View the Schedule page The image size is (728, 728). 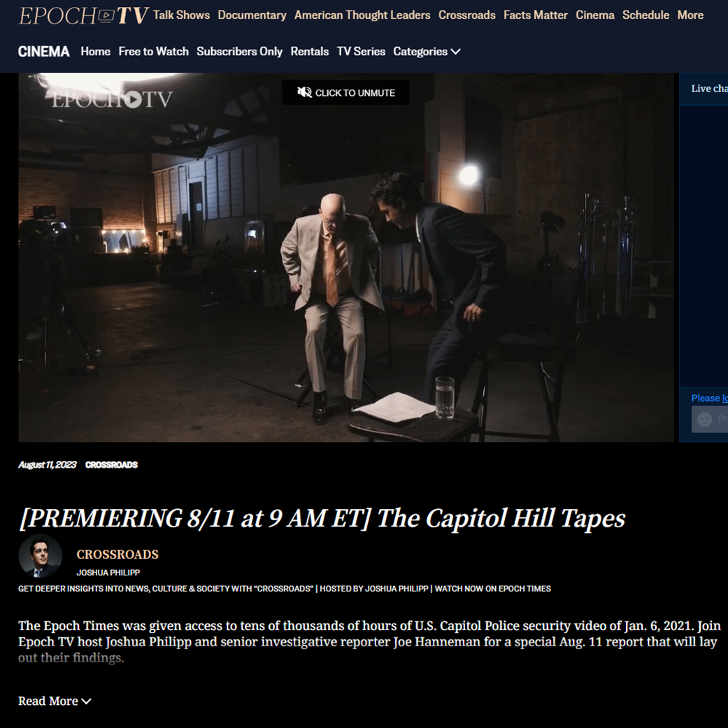tap(645, 15)
